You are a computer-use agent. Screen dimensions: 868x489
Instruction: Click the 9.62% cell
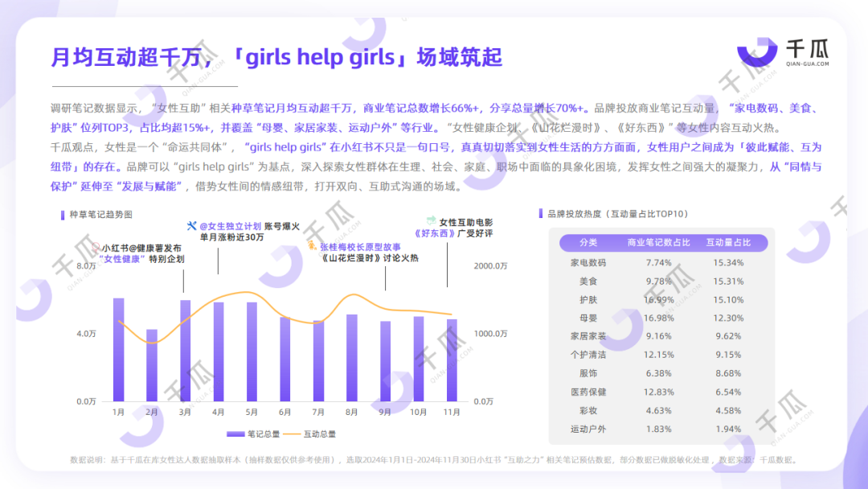(x=728, y=336)
